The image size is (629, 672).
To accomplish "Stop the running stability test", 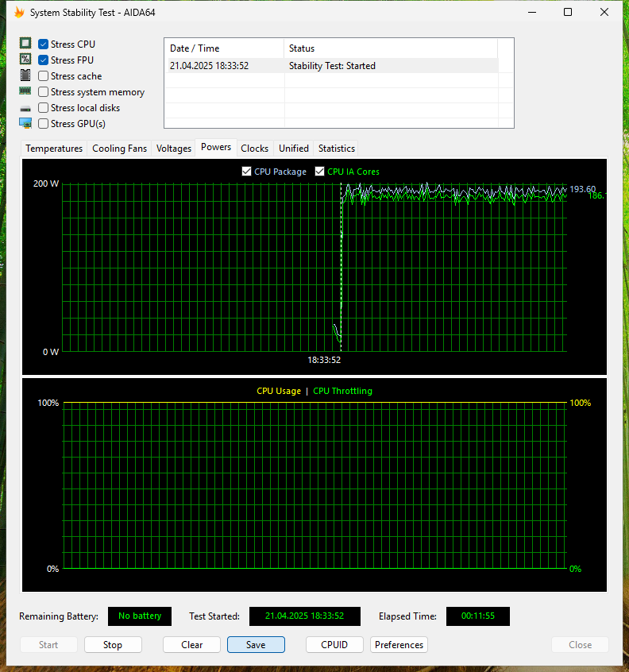I will click(113, 644).
